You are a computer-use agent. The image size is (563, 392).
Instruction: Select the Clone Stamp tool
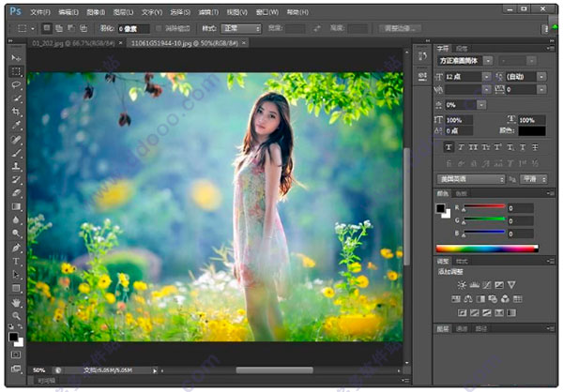tap(16, 166)
